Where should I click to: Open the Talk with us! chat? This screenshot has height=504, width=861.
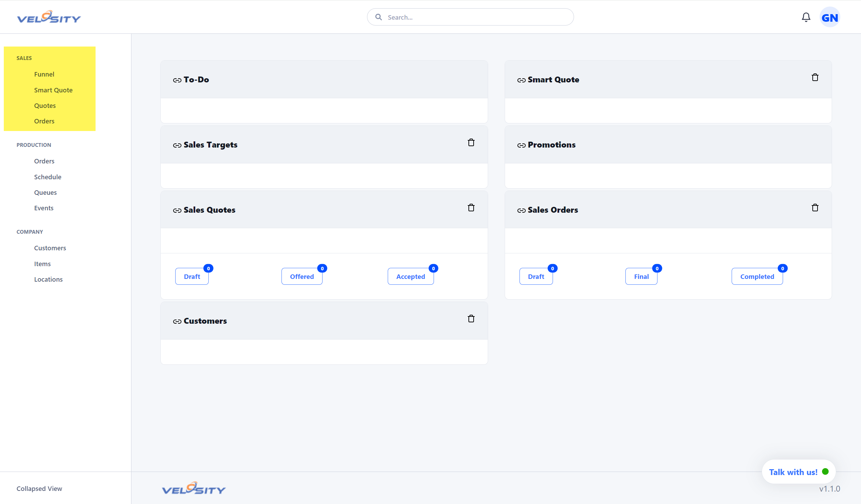coord(799,472)
